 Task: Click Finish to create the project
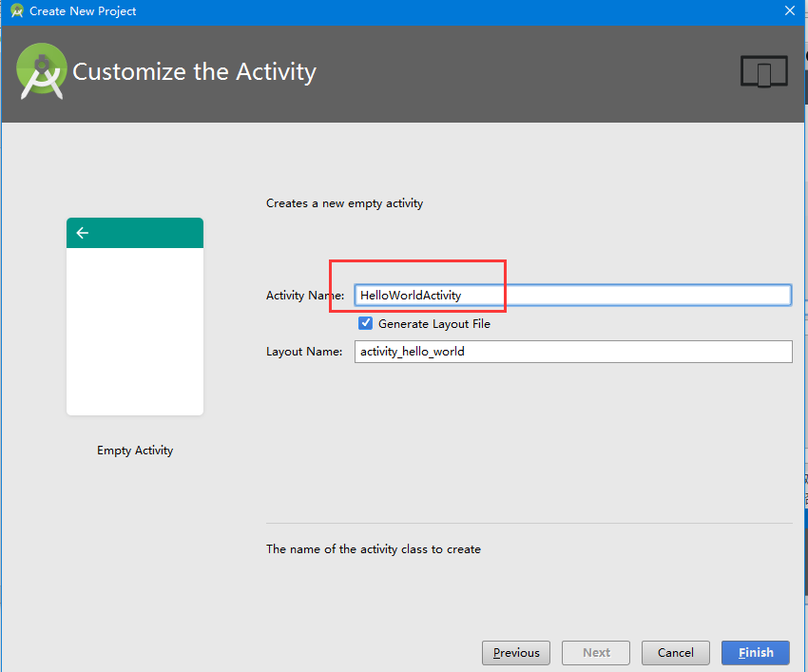pos(756,653)
